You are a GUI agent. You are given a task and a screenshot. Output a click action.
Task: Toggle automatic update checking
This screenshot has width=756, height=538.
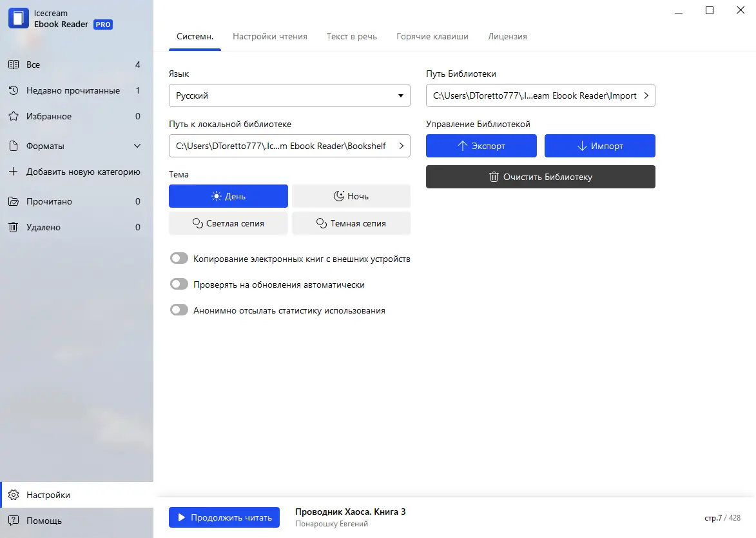pos(179,284)
